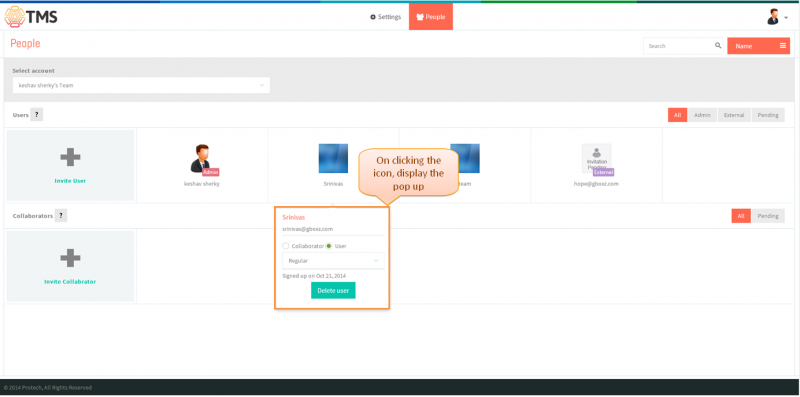The width and height of the screenshot is (800, 397).
Task: Click the Invite User plus icon
Action: click(x=70, y=157)
